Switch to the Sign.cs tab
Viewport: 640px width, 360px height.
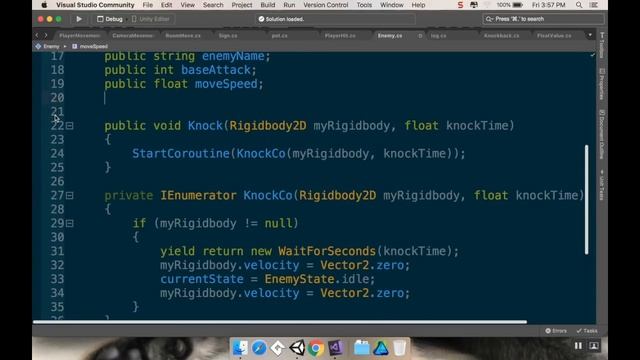[x=228, y=36]
